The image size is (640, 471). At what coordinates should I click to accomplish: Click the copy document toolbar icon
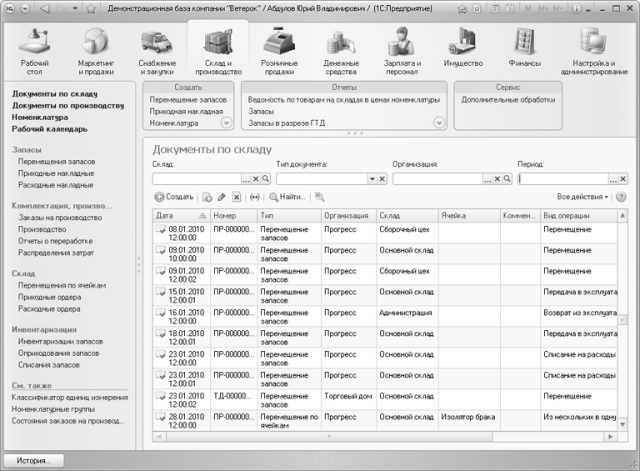(207, 197)
